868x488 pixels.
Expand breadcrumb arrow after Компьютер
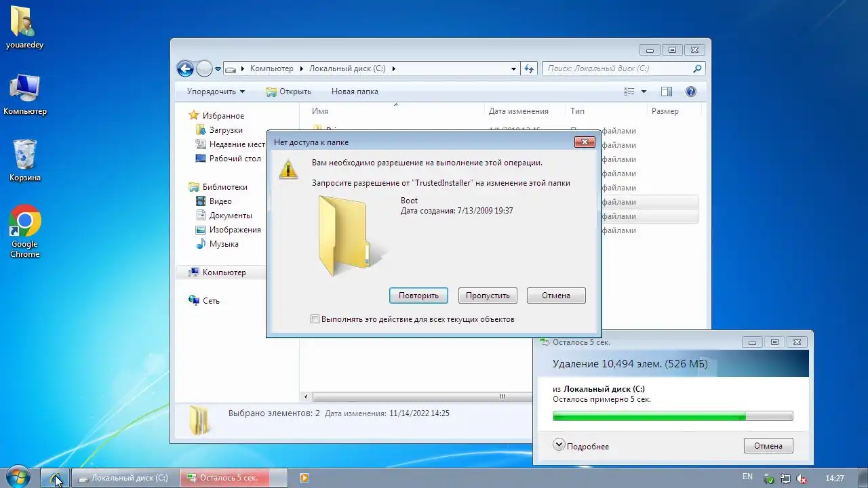301,68
